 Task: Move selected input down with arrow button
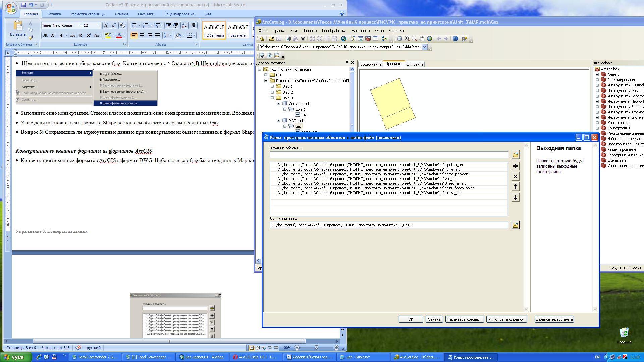[x=516, y=197]
